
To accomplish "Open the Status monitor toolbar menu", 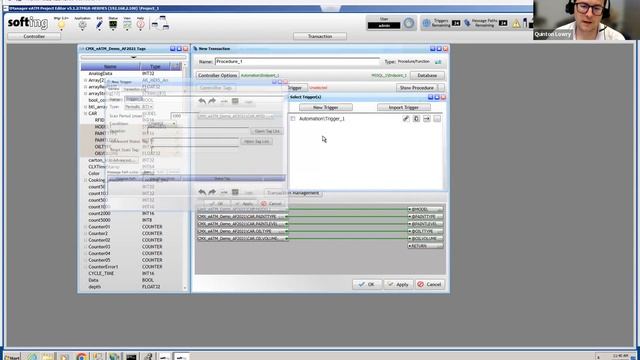I will click(x=113, y=24).
